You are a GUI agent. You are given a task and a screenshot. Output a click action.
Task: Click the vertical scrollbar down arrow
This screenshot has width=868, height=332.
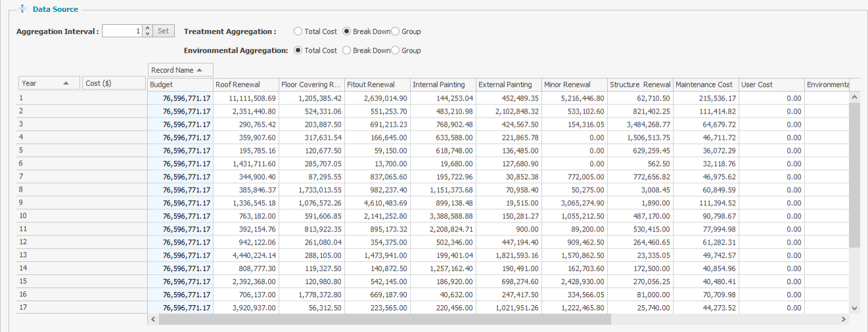[x=854, y=307]
